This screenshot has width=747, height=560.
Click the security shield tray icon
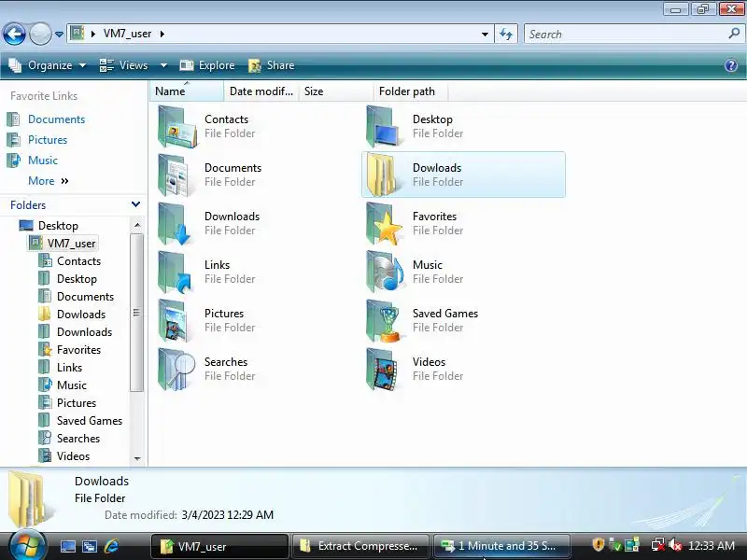point(598,545)
